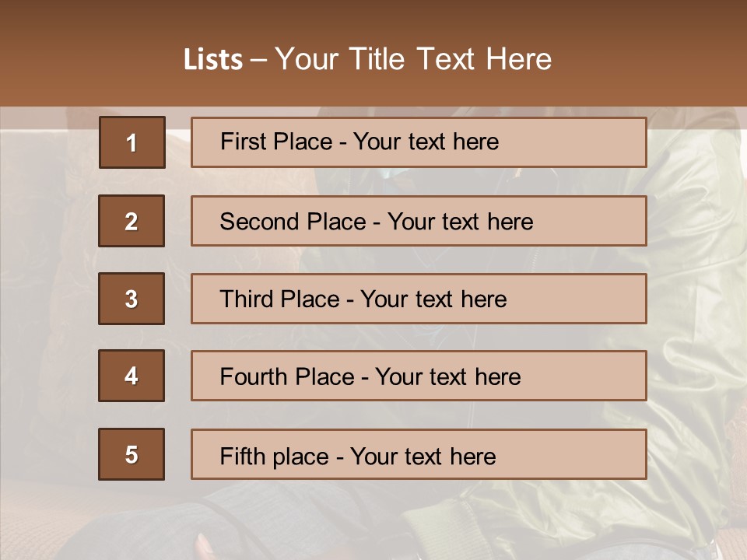The image size is (747, 560).
Task: Click the words 'Fourth Place'
Action: coord(286,376)
